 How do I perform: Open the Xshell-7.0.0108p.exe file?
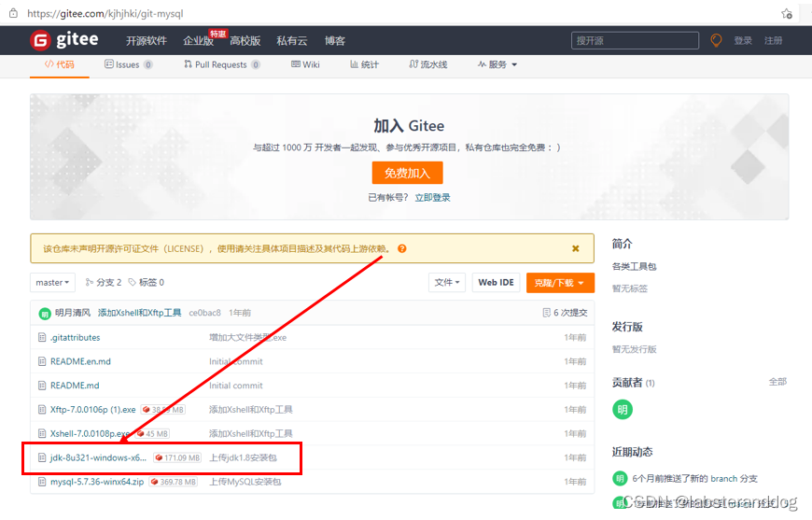[x=90, y=433]
